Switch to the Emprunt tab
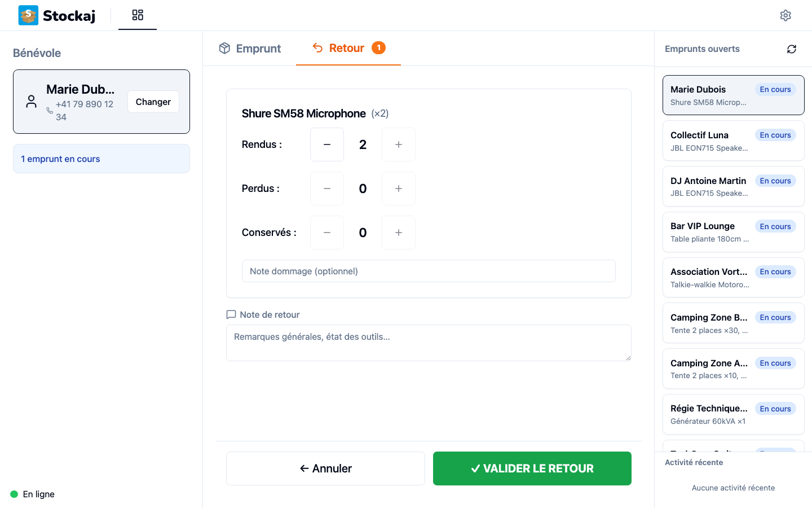This screenshot has height=508, width=812. [x=250, y=49]
